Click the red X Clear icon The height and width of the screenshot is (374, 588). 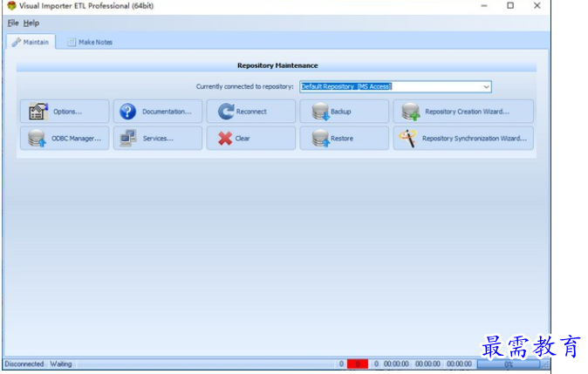point(225,139)
